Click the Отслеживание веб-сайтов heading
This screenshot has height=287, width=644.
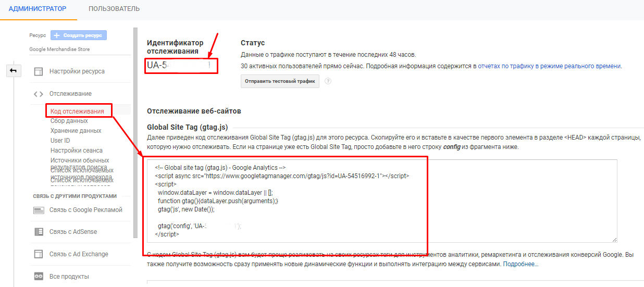[x=194, y=111]
